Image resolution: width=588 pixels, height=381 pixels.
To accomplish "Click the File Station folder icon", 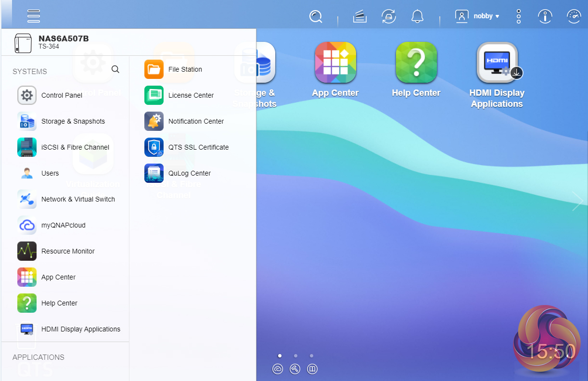I will pos(154,69).
